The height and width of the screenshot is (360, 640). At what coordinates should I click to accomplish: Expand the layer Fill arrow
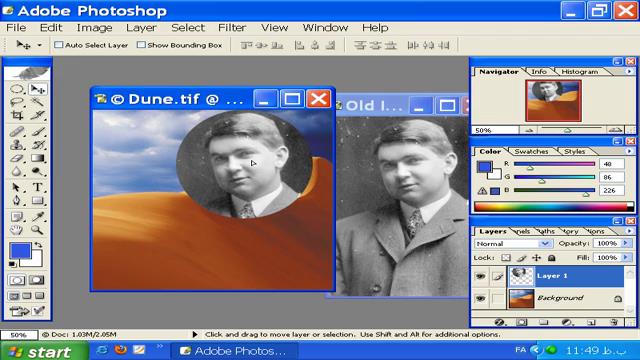625,258
